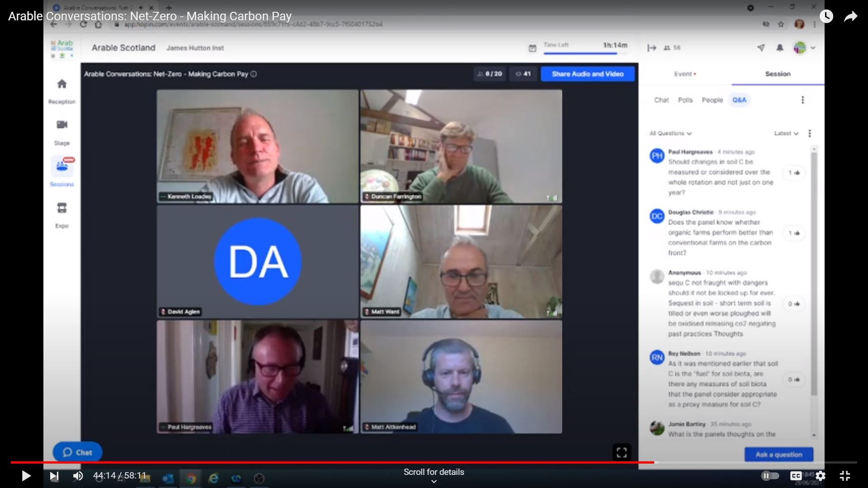This screenshot has height=488, width=868.
Task: Click the Arable Scotland event title
Action: click(123, 48)
